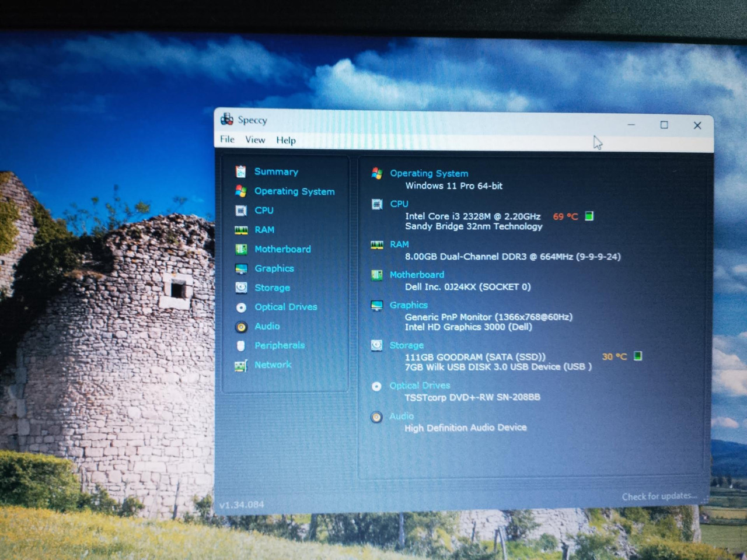Select the Peripherals mouse icon in sidebar
The width and height of the screenshot is (747, 560).
click(240, 346)
